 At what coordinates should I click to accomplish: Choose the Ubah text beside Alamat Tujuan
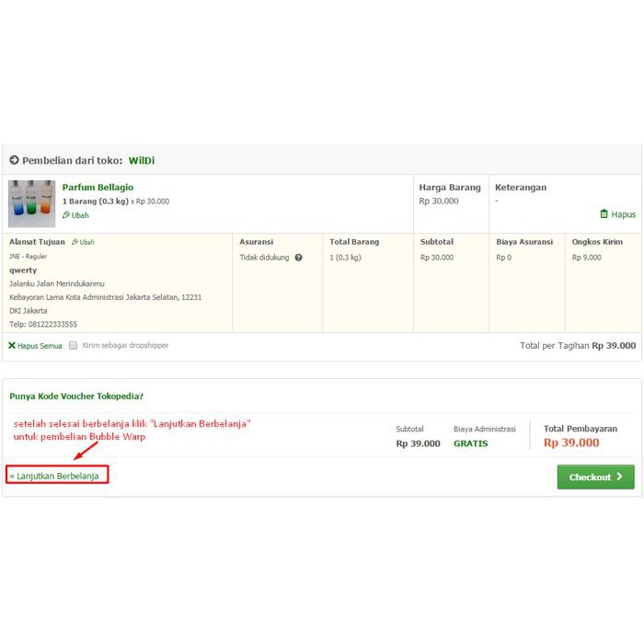point(87,242)
